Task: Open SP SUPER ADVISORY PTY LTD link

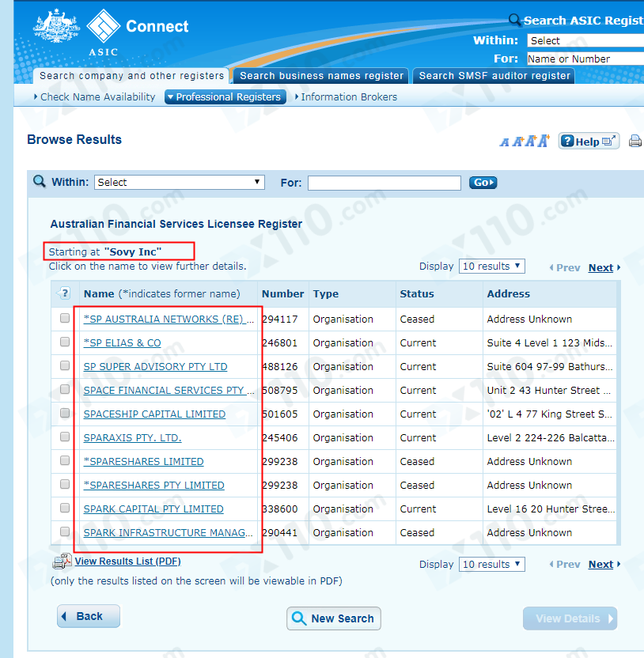Action: (x=155, y=366)
